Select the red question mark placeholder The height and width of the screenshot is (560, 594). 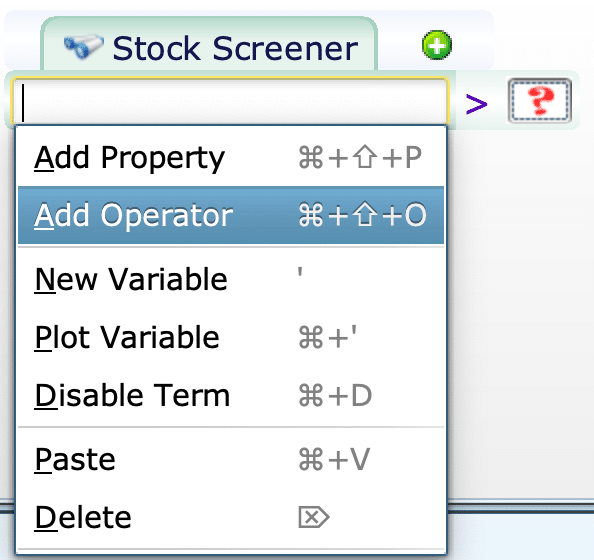(x=539, y=100)
